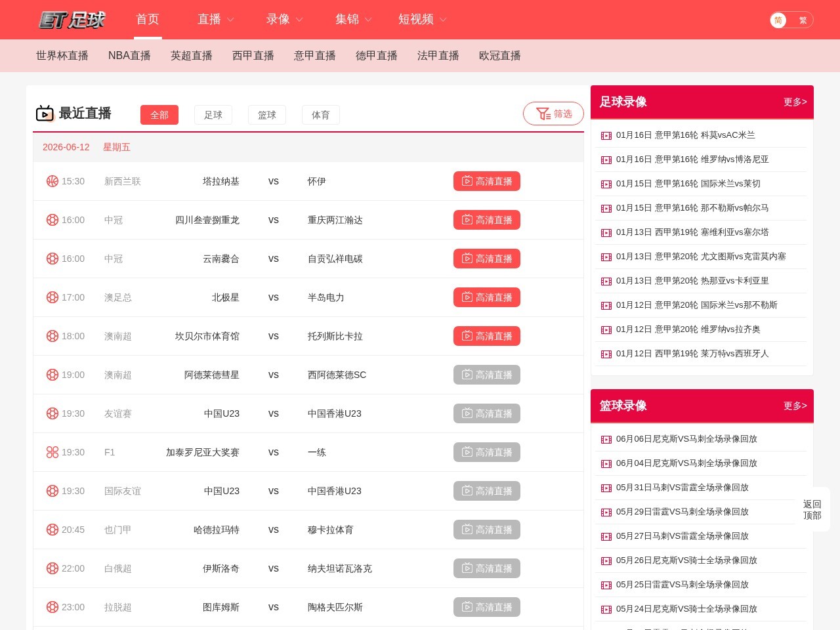Open 高清直播 for 阿德莱德彗星 match
The width and height of the screenshot is (840, 630).
[x=487, y=375]
